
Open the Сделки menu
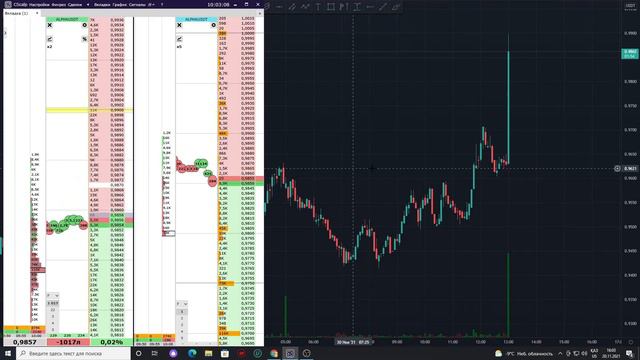(75, 4)
